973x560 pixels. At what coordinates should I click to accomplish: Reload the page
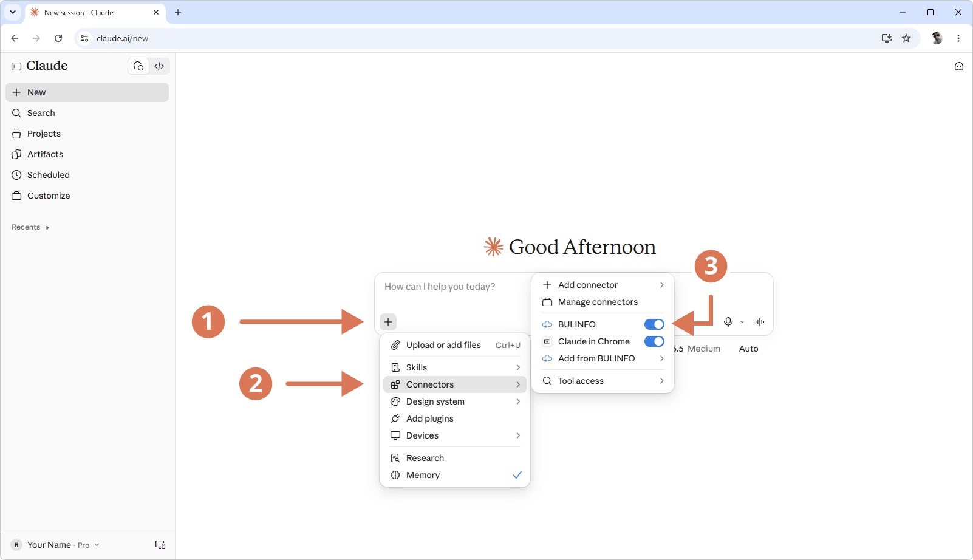point(58,38)
